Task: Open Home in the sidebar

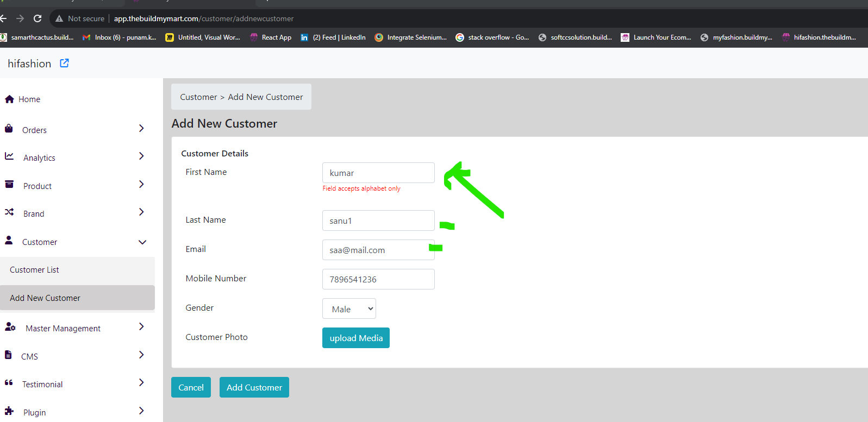Action: click(29, 99)
